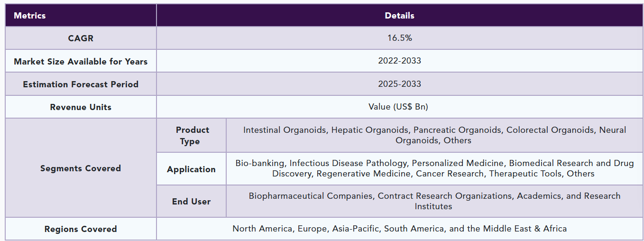
Task: Click the Product Type sub-label
Action: [192, 136]
